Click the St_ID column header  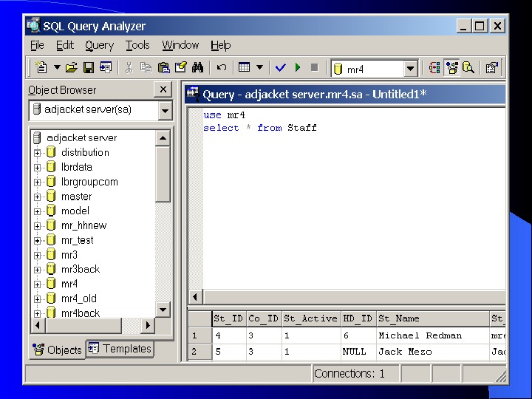click(229, 318)
